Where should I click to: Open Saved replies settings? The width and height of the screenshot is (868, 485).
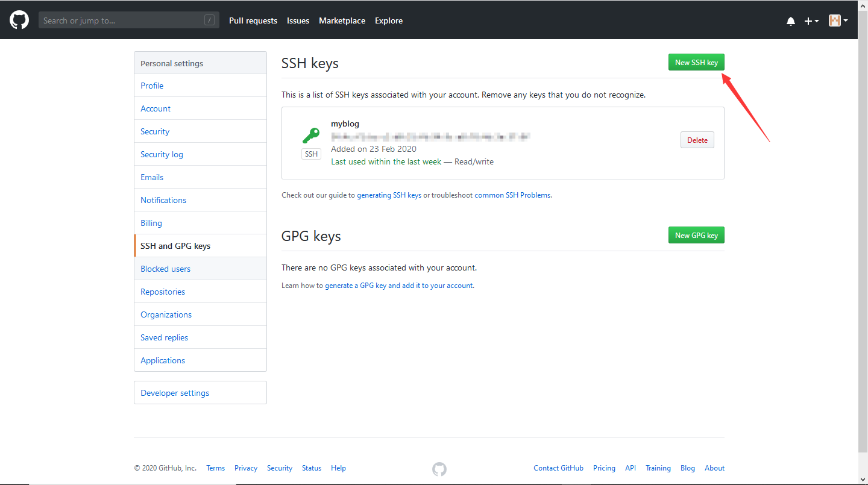coord(200,337)
